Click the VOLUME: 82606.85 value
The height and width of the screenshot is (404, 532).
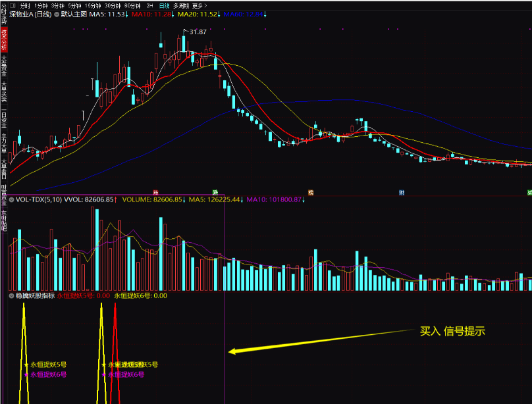[x=153, y=199]
